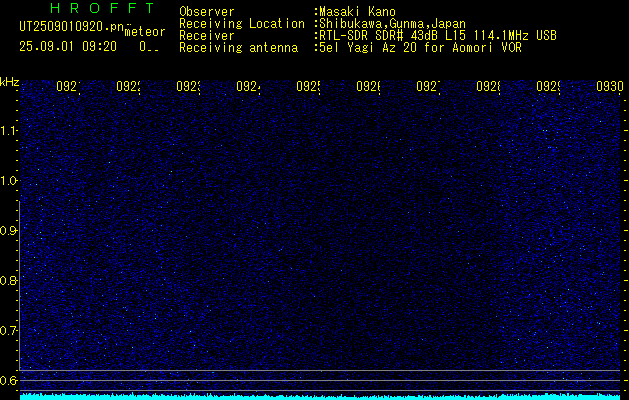The width and height of the screenshot is (629, 400).
Task: Click the 0930 time marker
Action: [610, 86]
